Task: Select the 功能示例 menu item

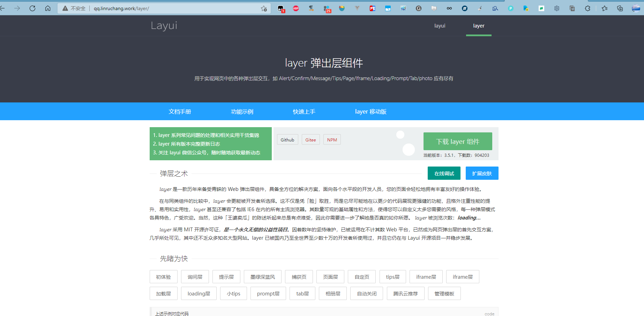Action: pos(242,111)
